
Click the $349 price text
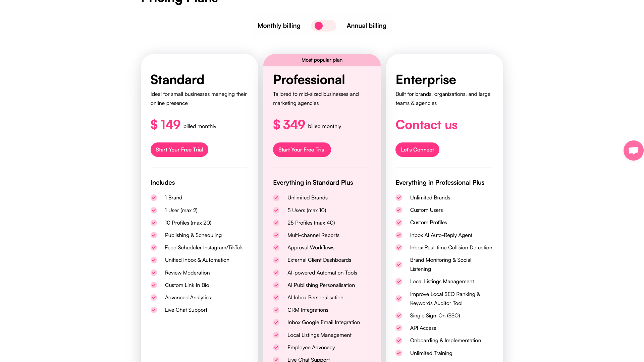click(x=289, y=124)
